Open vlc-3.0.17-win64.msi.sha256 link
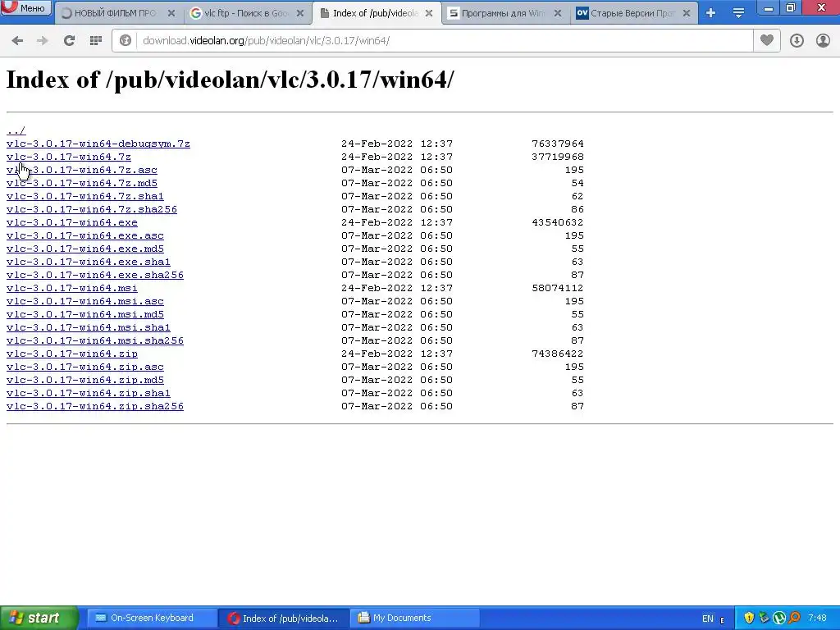Image resolution: width=840 pixels, height=630 pixels. coord(95,340)
